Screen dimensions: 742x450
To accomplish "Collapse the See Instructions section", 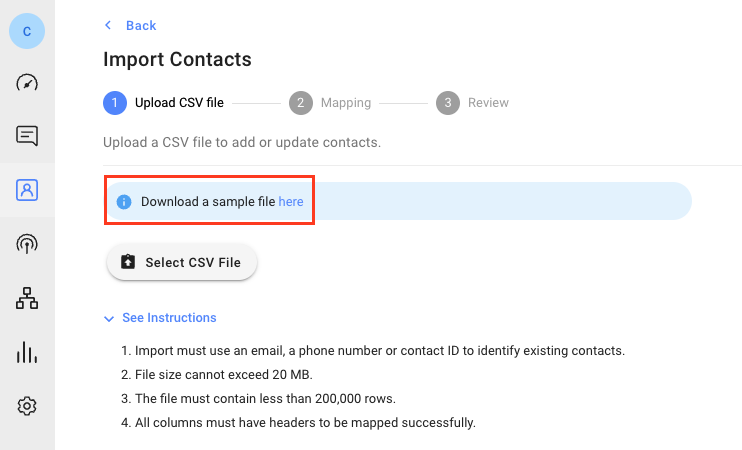I will pos(169,318).
